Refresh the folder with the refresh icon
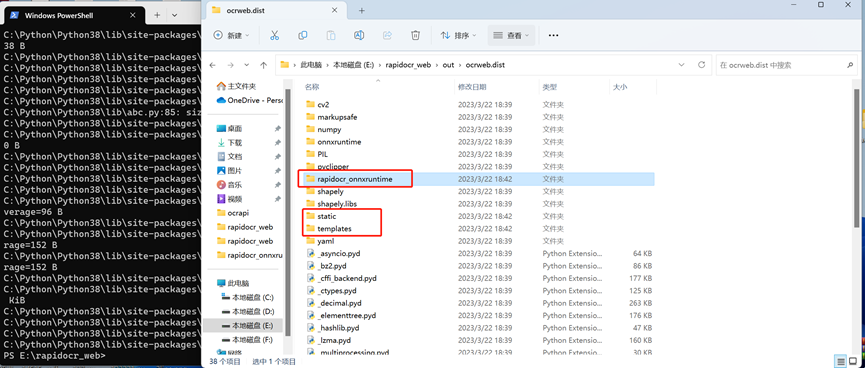The image size is (865, 368). (x=701, y=65)
